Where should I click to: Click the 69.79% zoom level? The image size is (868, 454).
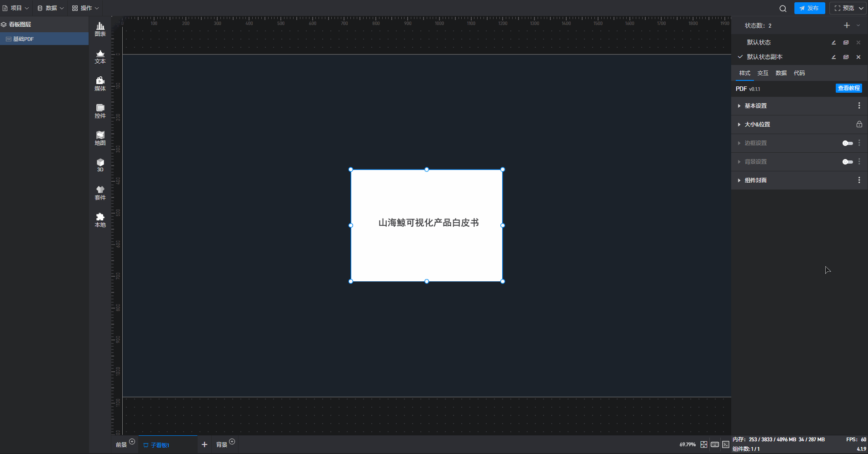point(687,444)
